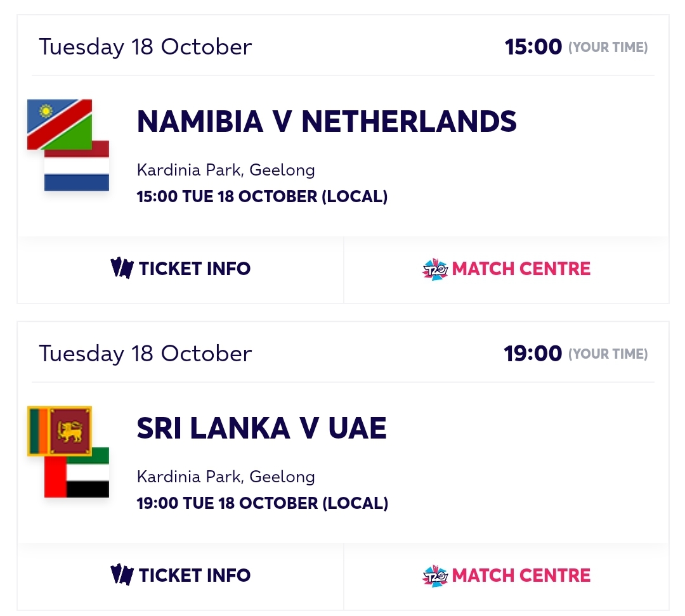
Task: Open Ticket Info for Sri Lanka v UAE
Action: pos(194,575)
